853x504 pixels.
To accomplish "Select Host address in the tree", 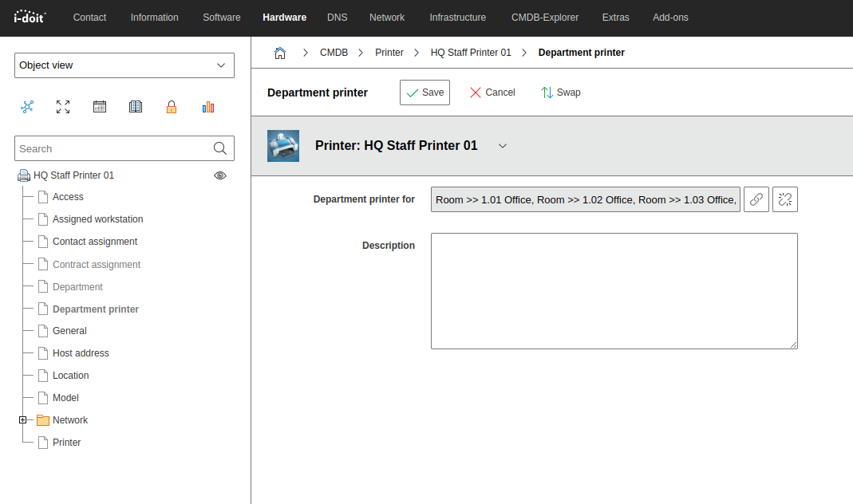I will pos(81,353).
